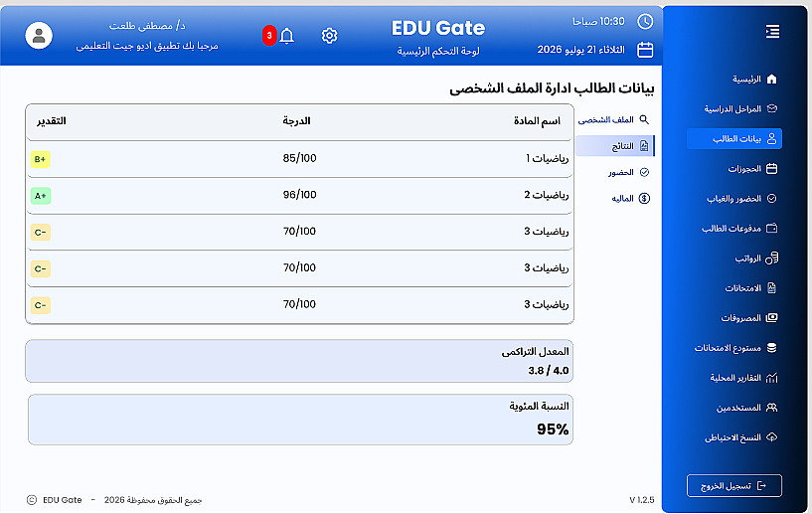Click the search icon beside الملف الشخصى

click(x=644, y=119)
